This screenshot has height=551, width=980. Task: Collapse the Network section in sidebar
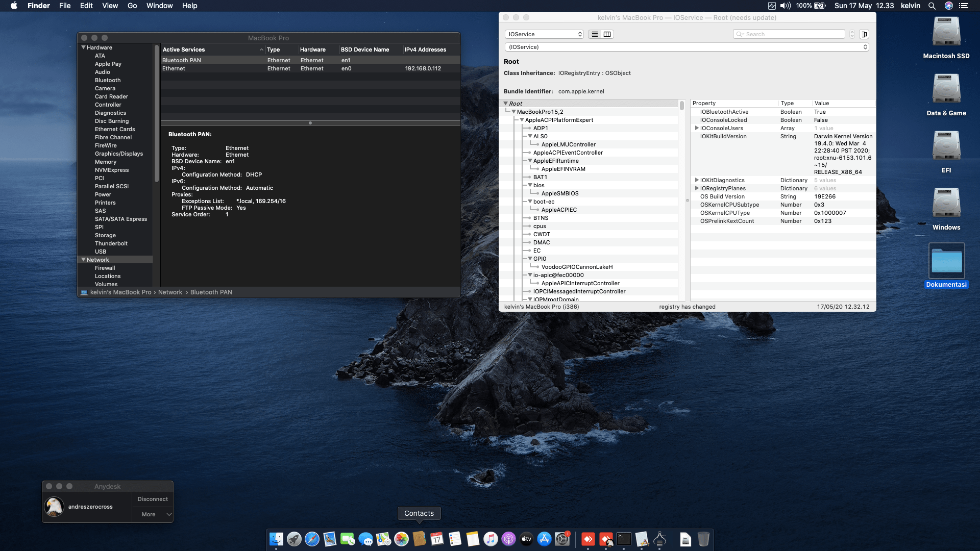(x=83, y=260)
